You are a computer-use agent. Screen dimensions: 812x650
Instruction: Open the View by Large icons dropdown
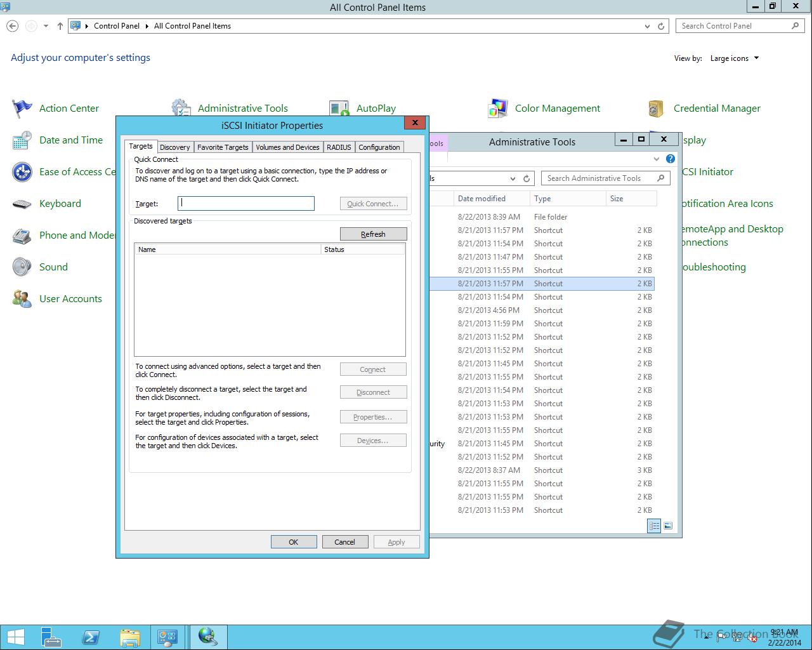pyautogui.click(x=735, y=58)
